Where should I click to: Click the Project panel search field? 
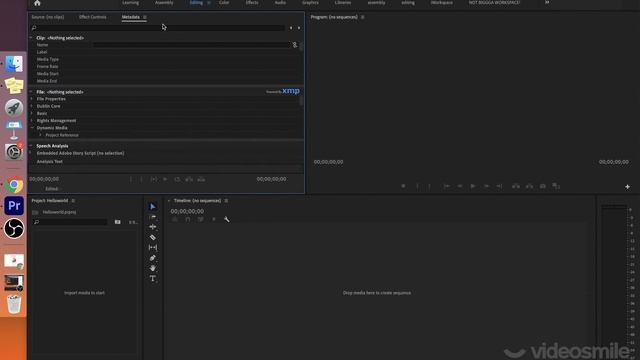click(70, 222)
